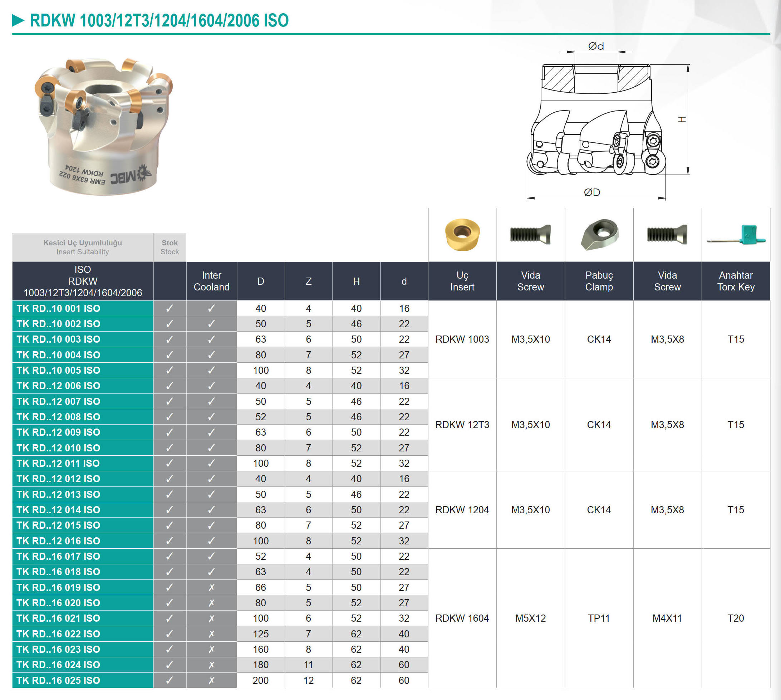Click stock checkmark for TK RD..10 001 ISO
This screenshot has height=700, width=781.
[170, 308]
